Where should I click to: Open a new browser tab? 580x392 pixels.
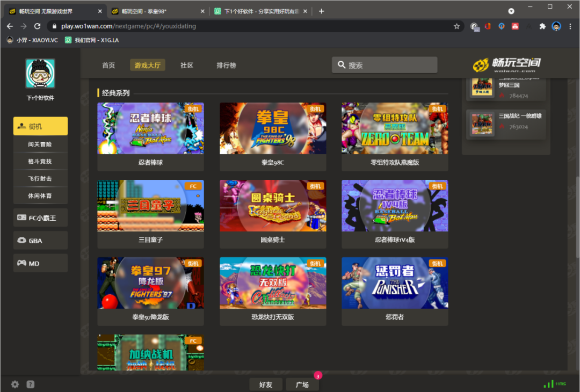pyautogui.click(x=321, y=11)
